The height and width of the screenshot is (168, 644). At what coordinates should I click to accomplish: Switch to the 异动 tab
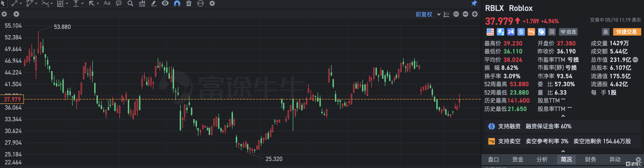(x=615, y=160)
